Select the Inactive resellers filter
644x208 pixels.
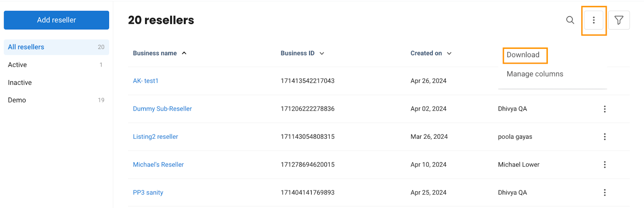56,82
